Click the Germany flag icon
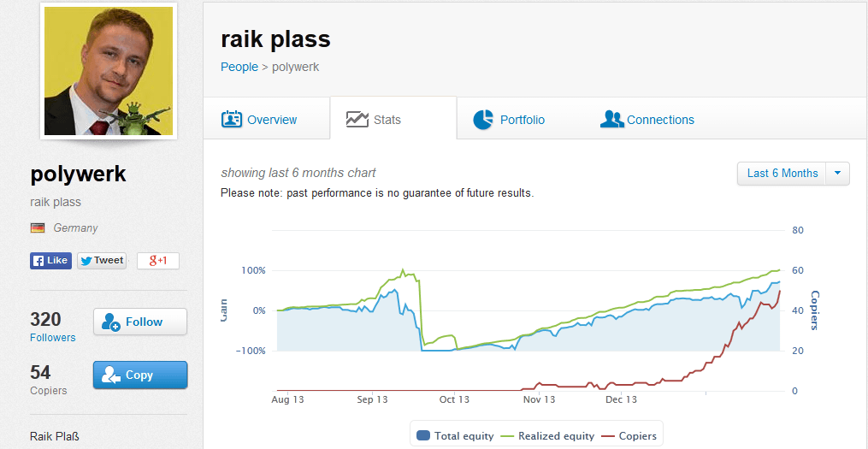The width and height of the screenshot is (868, 449). 38,228
